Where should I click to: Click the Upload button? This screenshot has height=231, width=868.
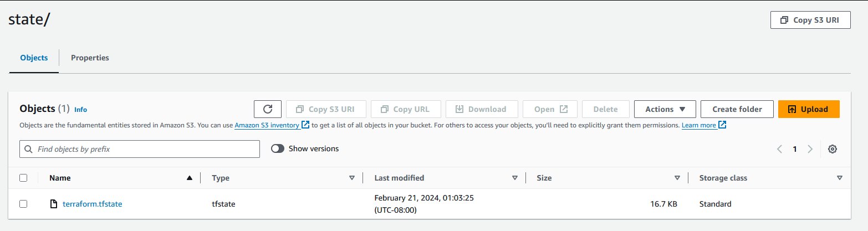(808, 109)
